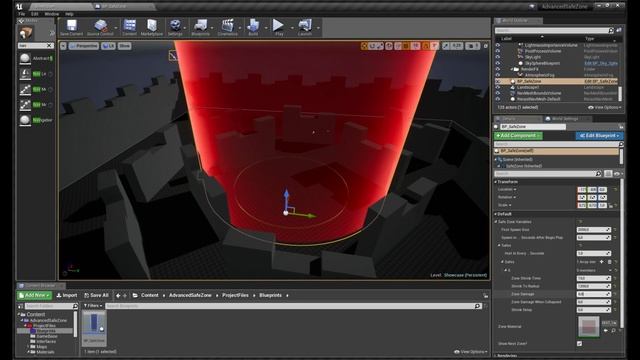640x360 pixels.
Task: Select the BP_SafeZone asset thumbnail
Action: click(94, 327)
